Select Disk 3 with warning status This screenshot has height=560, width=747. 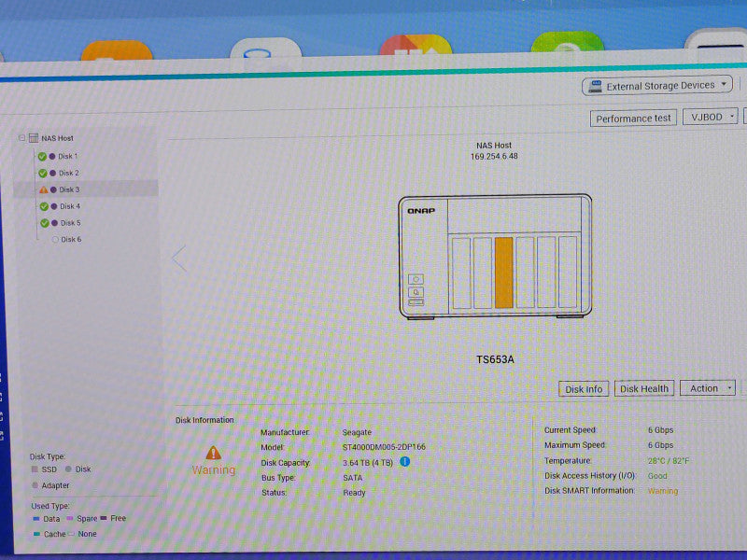69,189
